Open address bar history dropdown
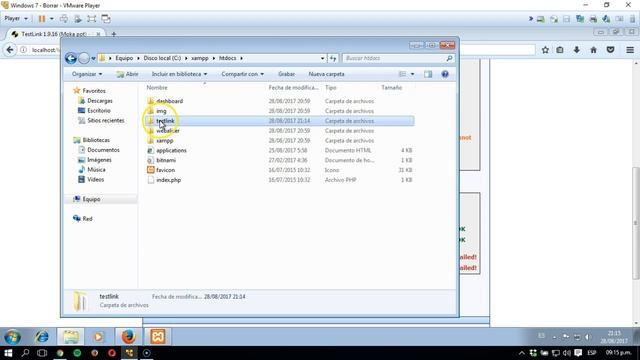Viewport: 640px width, 360px height. pyautogui.click(x=322, y=58)
